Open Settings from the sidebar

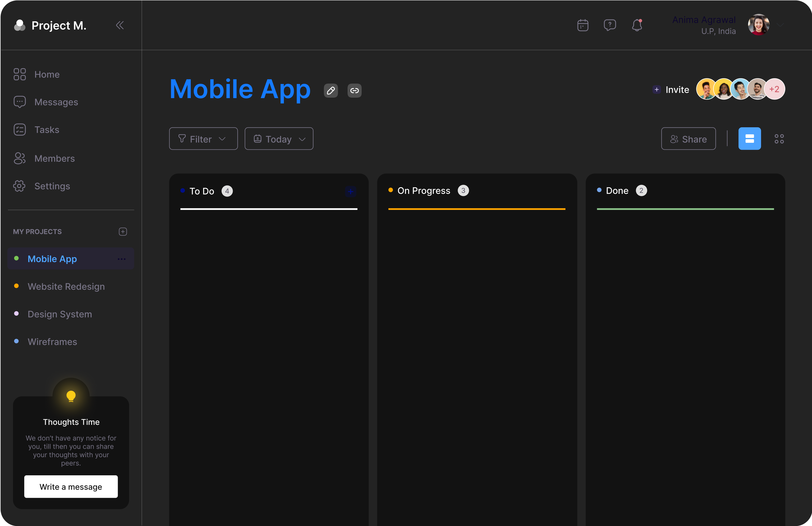(52, 186)
